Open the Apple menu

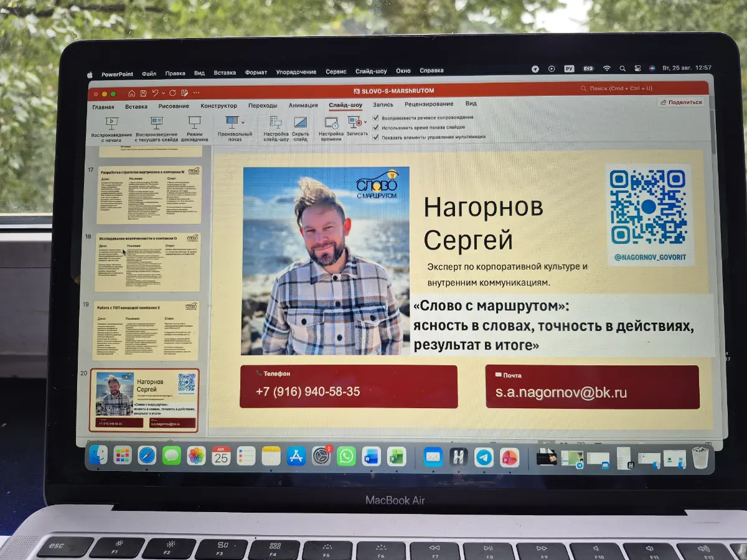click(x=90, y=74)
